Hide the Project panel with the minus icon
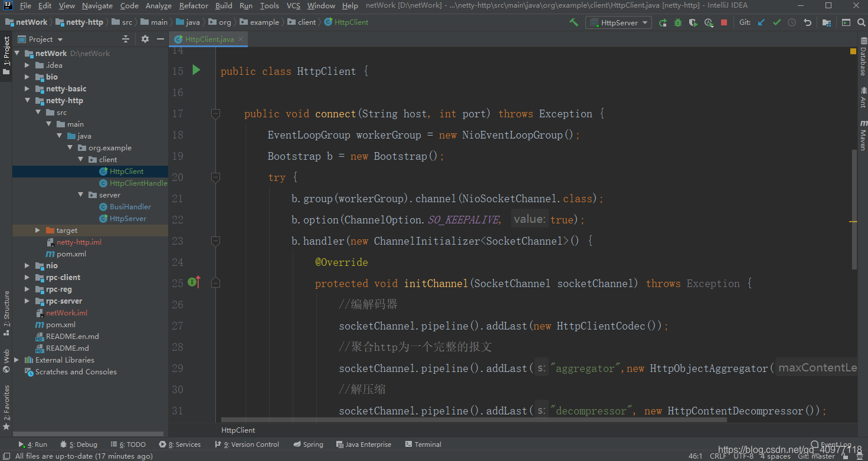 coord(161,39)
